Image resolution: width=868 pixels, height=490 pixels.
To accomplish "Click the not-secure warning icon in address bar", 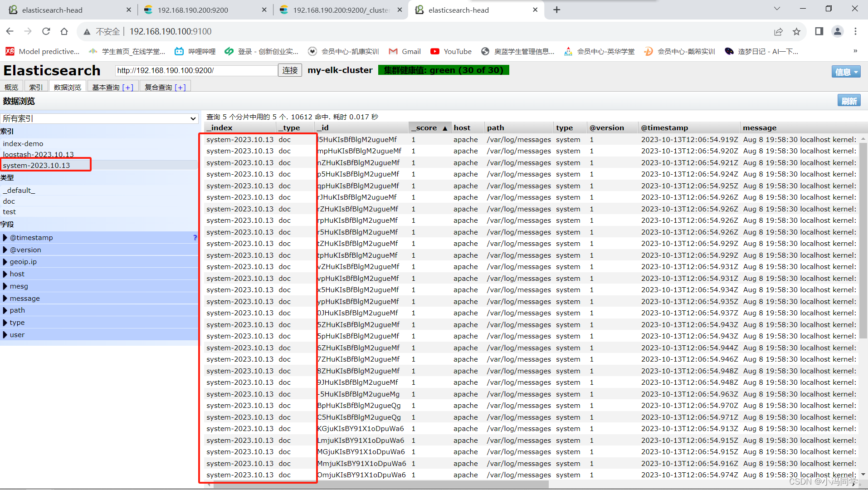I will (87, 32).
